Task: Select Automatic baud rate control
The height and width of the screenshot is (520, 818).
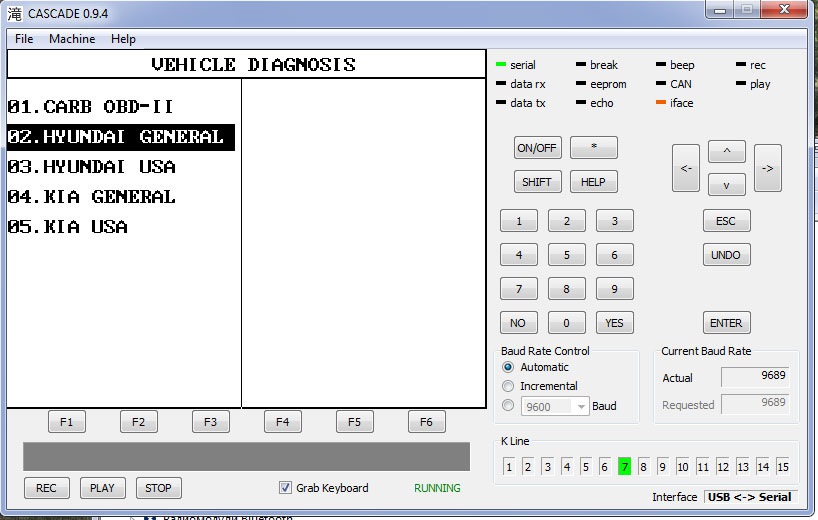Action: point(508,367)
